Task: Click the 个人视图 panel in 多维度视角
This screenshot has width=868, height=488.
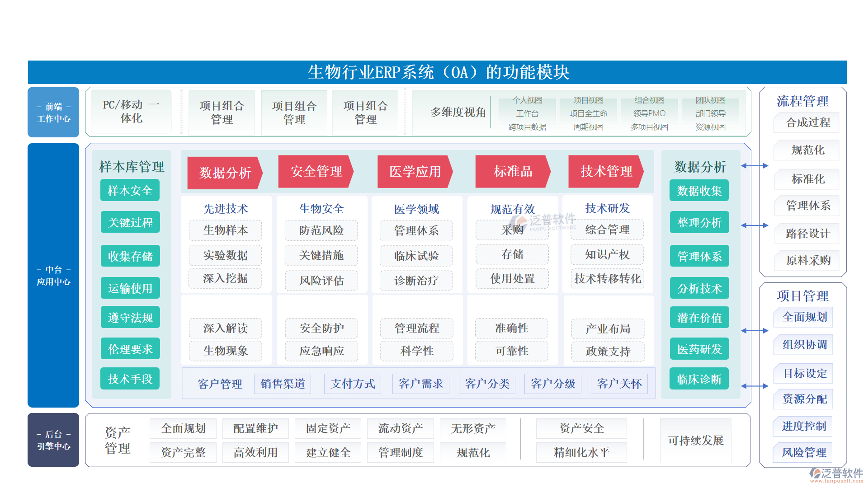Action: point(527,113)
